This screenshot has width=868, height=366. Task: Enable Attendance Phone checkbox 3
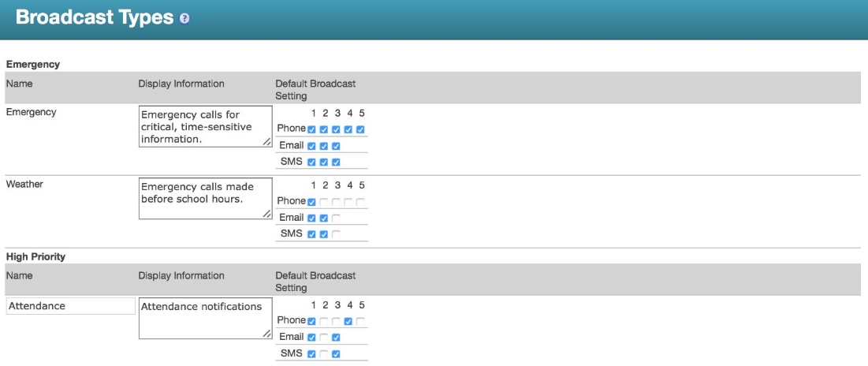(x=336, y=321)
